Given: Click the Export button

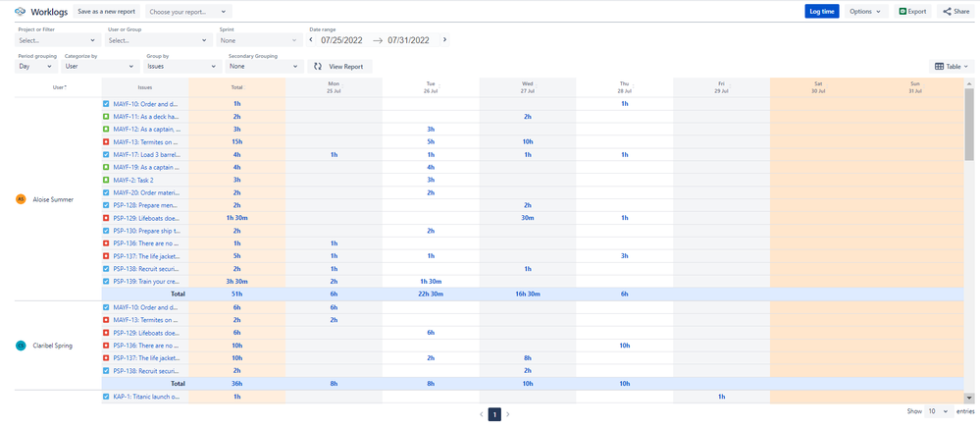Looking at the screenshot, I should click(912, 11).
